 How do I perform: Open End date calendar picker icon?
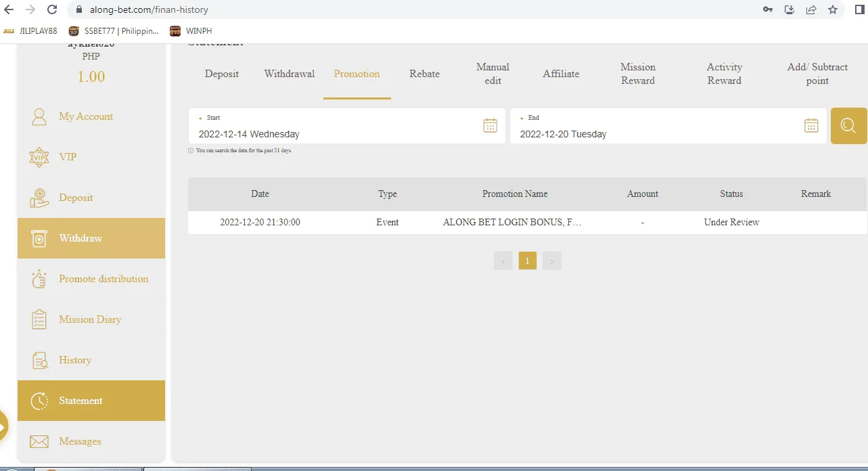point(811,125)
